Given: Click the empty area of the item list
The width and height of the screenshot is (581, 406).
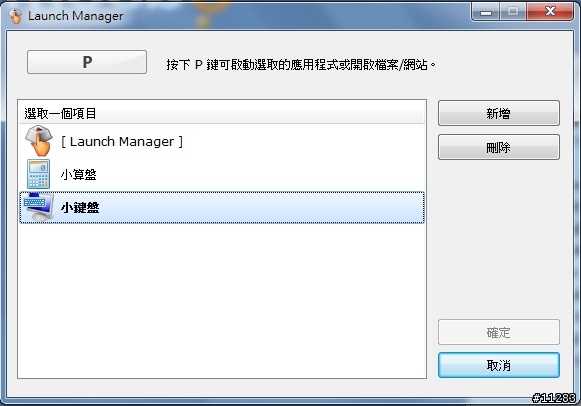Looking at the screenshot, I should pyautogui.click(x=222, y=300).
